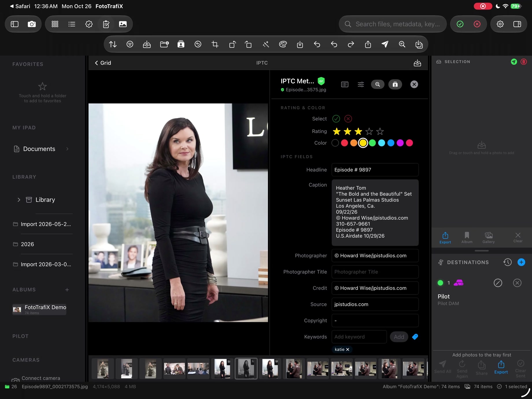This screenshot has width=532, height=399.
Task: Select the Gallery tab in selection tray
Action: point(489,238)
